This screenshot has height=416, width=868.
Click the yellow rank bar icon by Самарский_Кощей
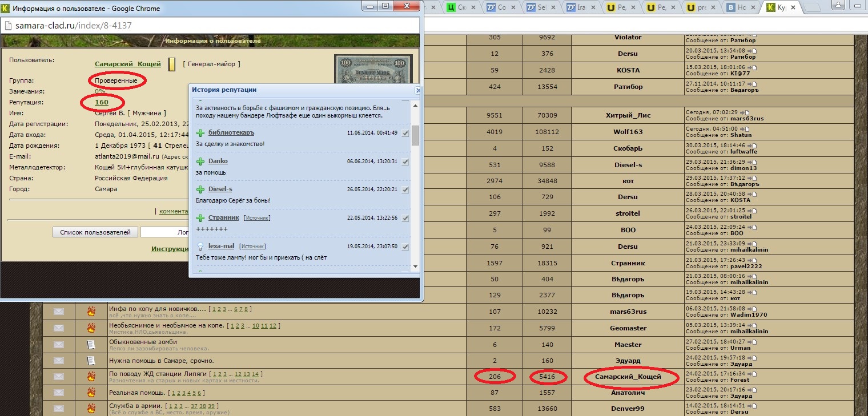[x=172, y=64]
